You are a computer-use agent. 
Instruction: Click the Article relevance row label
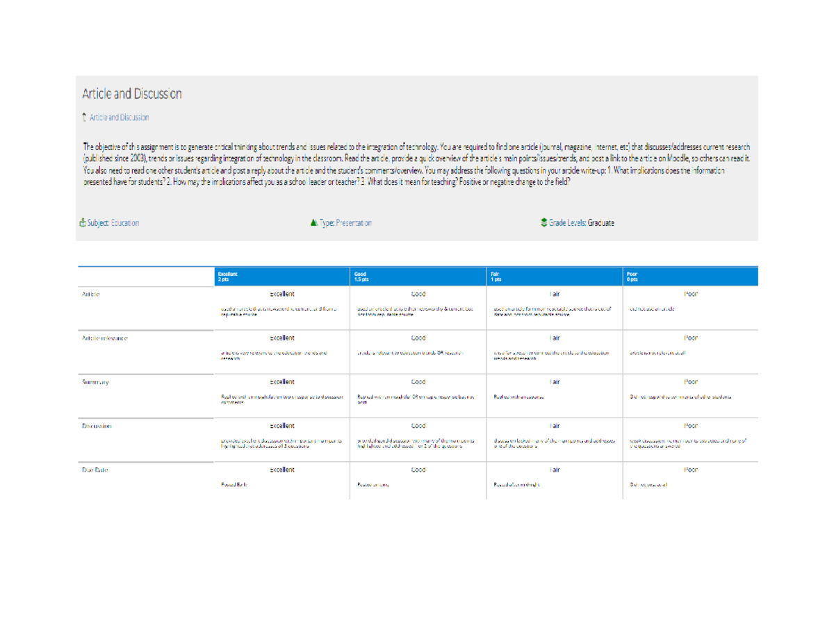104,338
